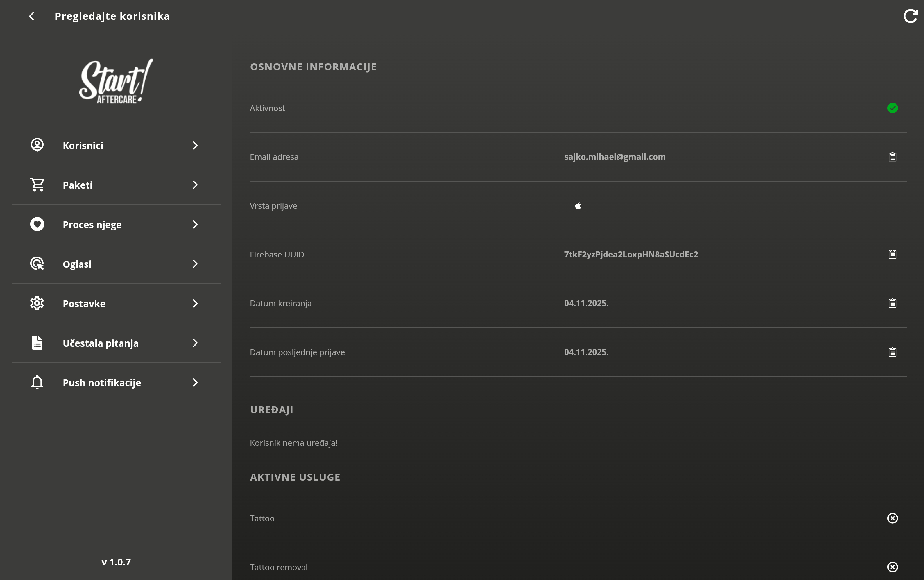The height and width of the screenshot is (580, 924).
Task: Copy the Datum kreiranja value
Action: point(892,303)
